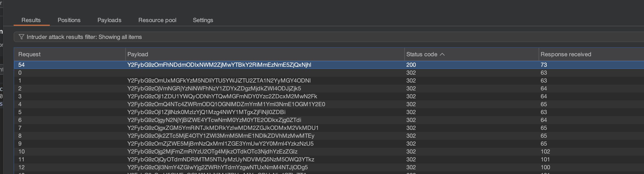
Task: Click the Status code sort arrow
Action: (442, 54)
